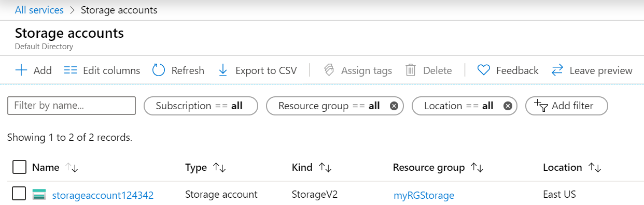Viewport: 644px width, 205px height.
Task: Click the Name column header
Action: [x=46, y=167]
